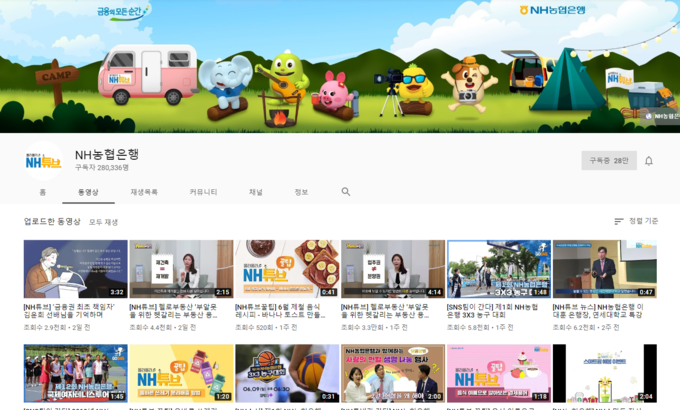Open video title 6월 제철 음식 레시피

coord(280,311)
